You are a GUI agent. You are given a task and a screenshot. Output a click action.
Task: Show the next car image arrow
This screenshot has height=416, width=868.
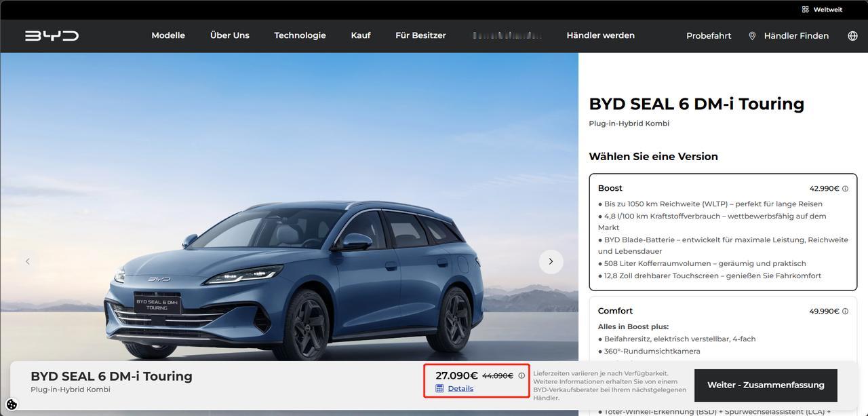(x=551, y=261)
